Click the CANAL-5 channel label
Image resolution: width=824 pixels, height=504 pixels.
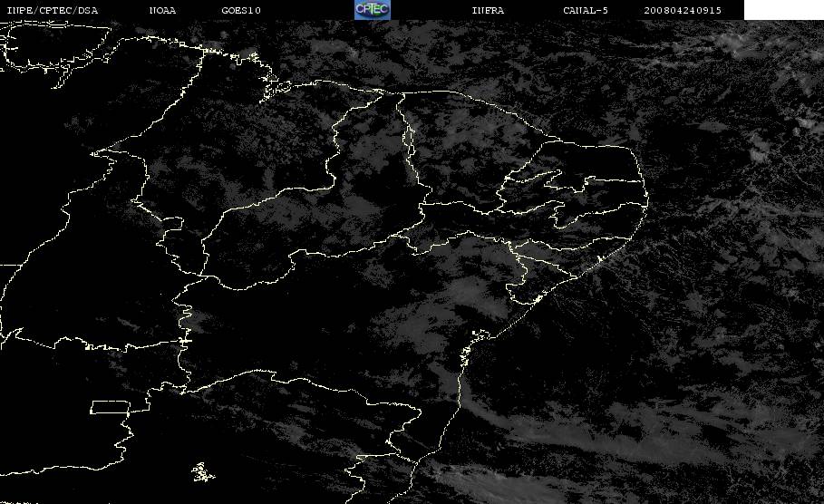click(x=586, y=10)
